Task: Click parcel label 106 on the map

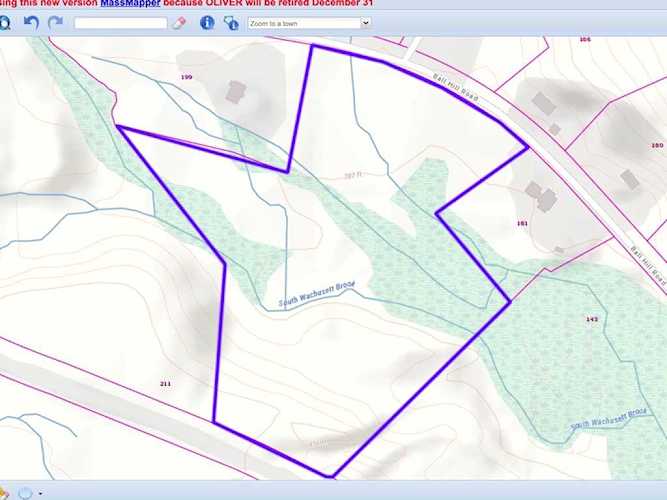Action: [x=585, y=40]
